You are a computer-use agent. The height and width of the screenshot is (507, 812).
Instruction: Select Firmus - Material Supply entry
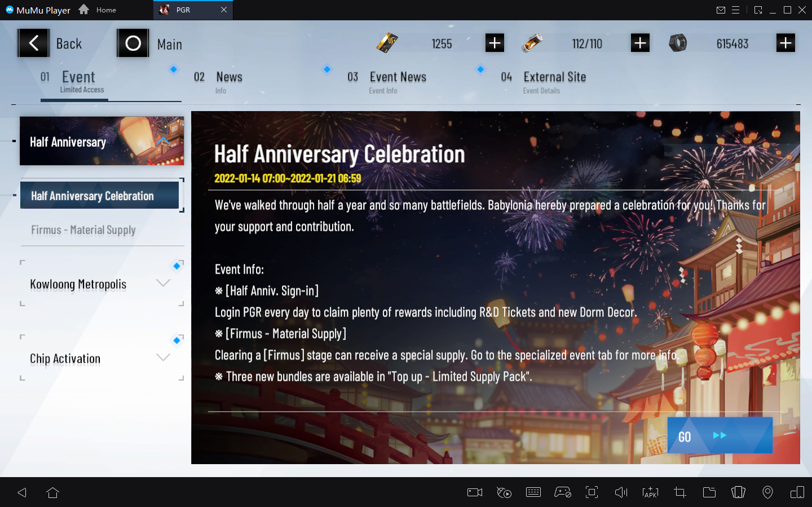pos(83,230)
